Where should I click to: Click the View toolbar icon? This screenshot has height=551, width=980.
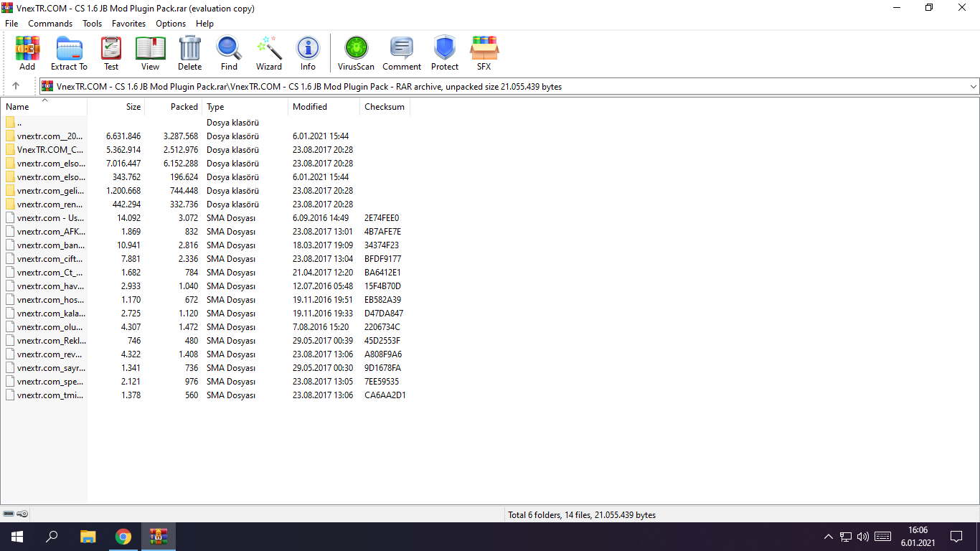151,54
